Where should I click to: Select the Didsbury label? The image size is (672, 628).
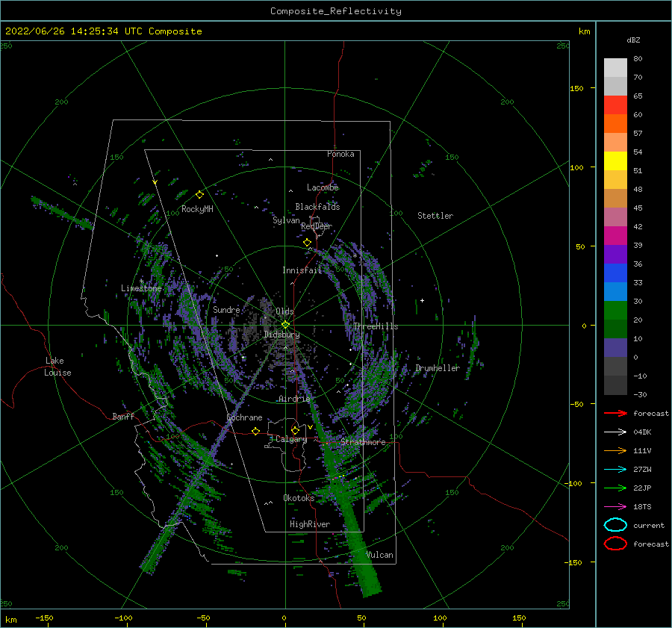[x=281, y=335]
